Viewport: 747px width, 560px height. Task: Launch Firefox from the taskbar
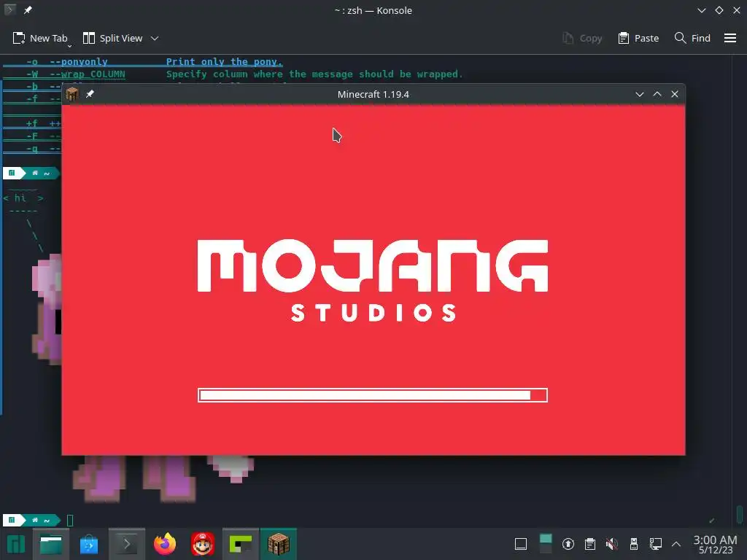(x=165, y=544)
